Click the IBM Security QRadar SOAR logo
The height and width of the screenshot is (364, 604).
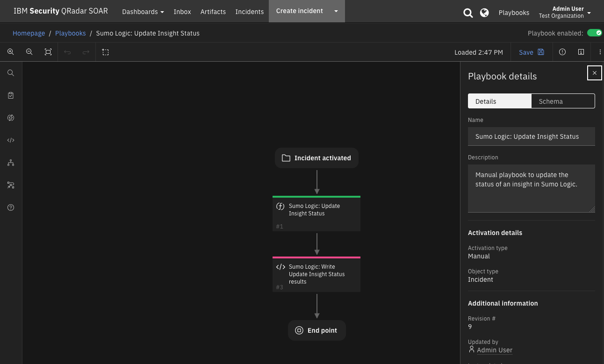pos(61,11)
